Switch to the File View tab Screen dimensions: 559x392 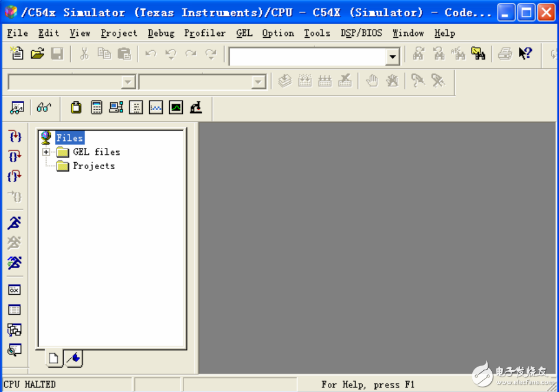(x=54, y=358)
